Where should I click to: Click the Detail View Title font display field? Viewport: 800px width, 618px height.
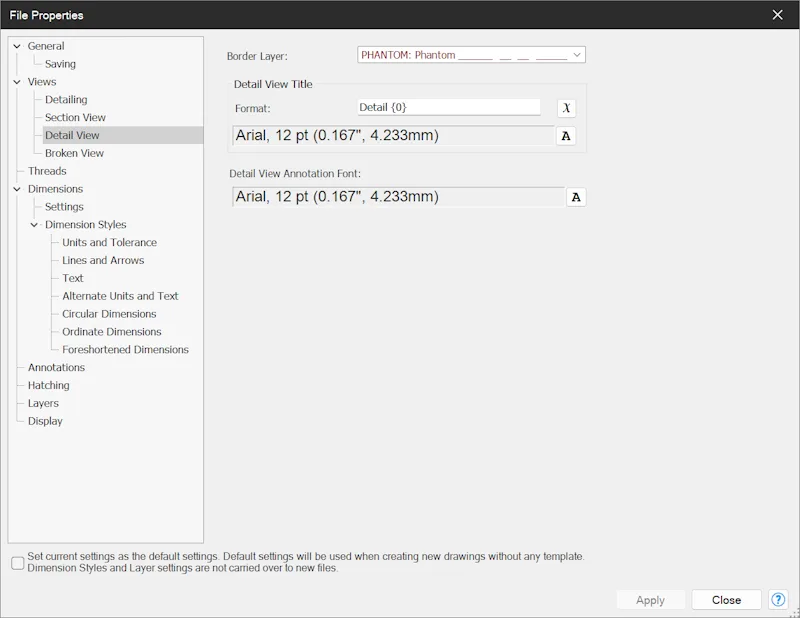(393, 136)
